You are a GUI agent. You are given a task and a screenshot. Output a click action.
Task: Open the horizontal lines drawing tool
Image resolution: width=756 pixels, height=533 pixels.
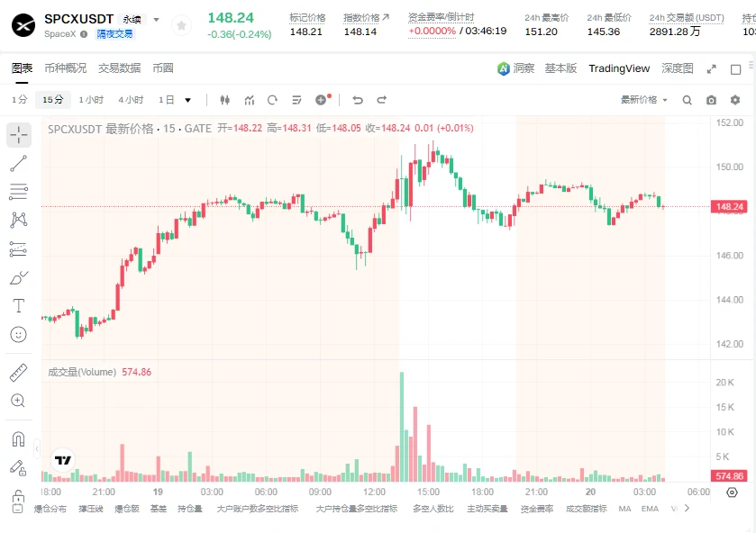click(19, 192)
